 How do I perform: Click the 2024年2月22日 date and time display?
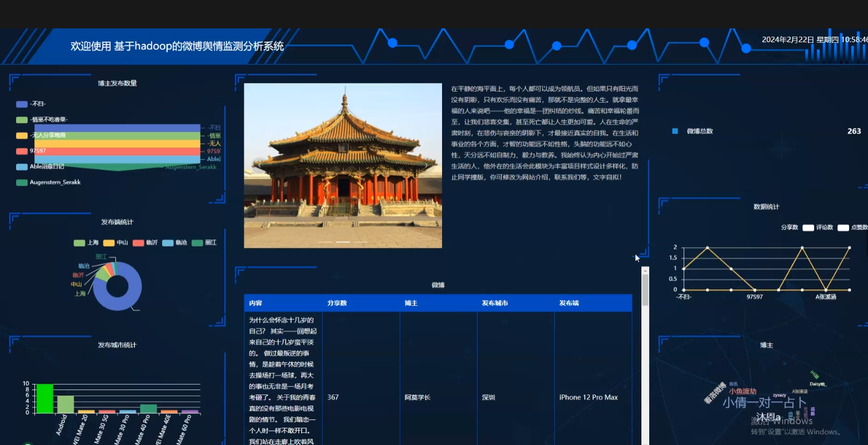[814, 39]
